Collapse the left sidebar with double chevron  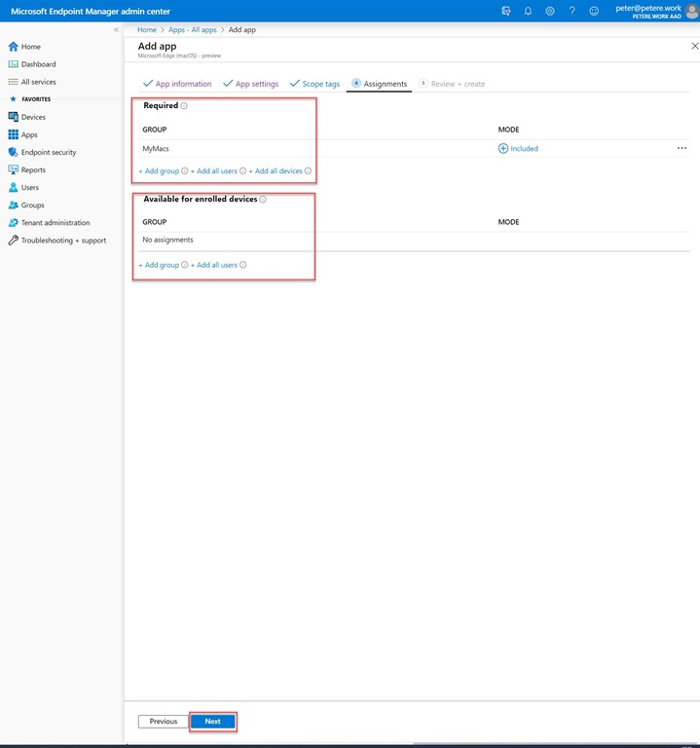116,30
